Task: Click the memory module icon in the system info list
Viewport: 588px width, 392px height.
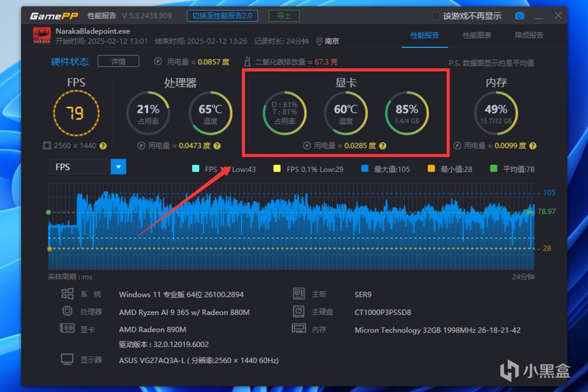Action: (299, 329)
